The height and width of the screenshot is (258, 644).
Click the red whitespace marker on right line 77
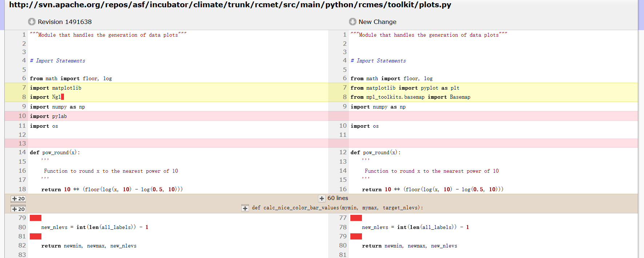coord(356,218)
